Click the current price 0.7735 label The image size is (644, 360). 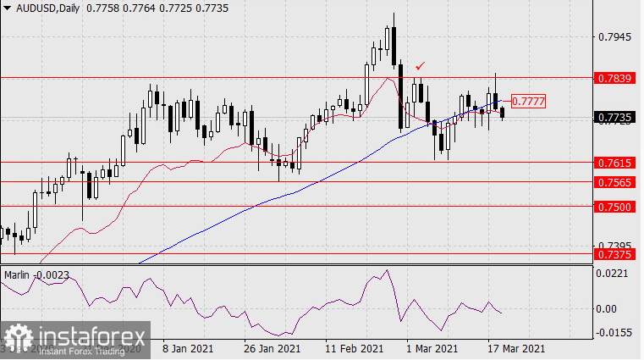pos(615,118)
